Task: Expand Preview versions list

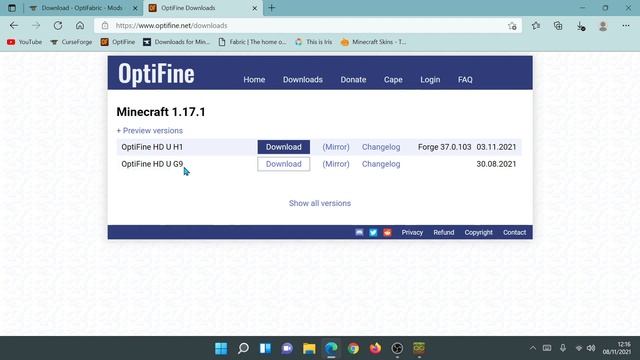Action: pos(149,131)
